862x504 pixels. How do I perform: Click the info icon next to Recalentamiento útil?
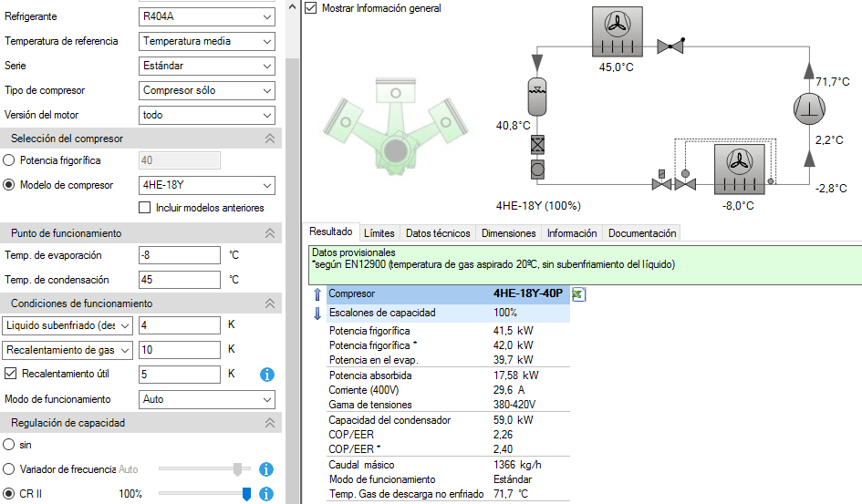pos(267,375)
